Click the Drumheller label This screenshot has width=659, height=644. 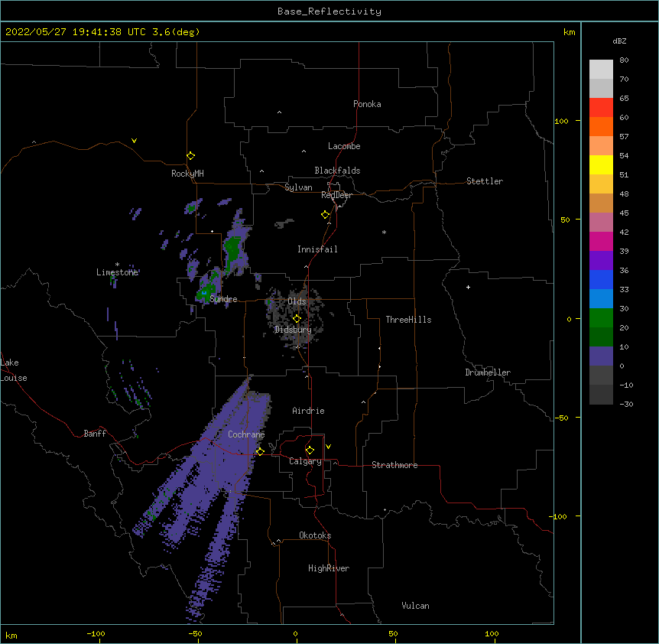(x=488, y=372)
